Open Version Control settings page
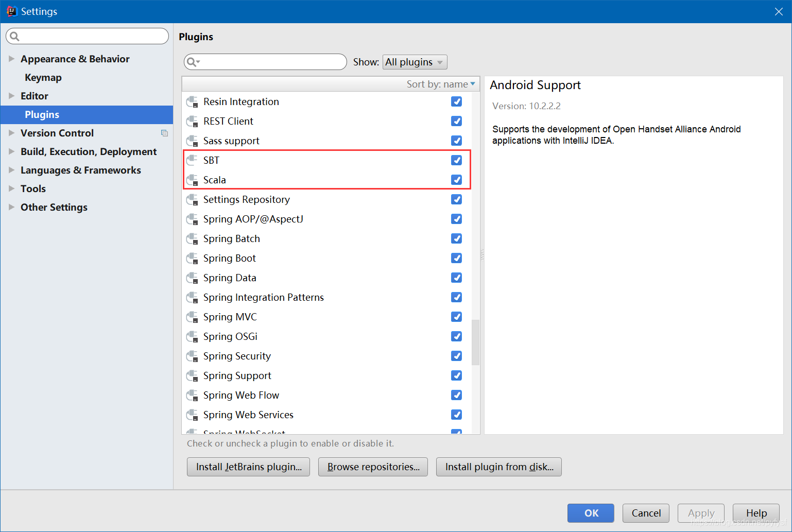This screenshot has width=792, height=532. coord(57,133)
